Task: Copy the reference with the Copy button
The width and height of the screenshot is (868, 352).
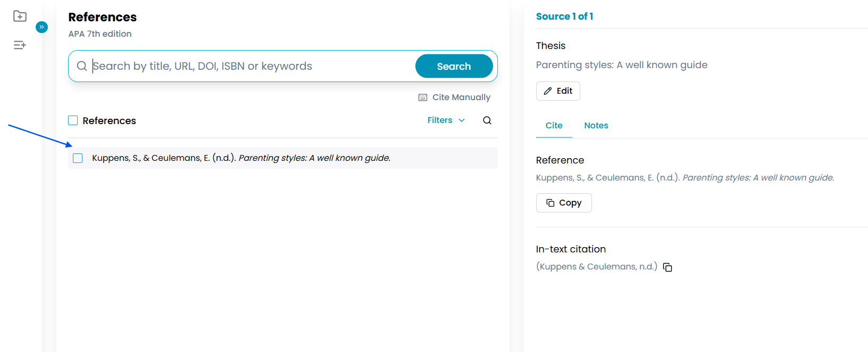Action: [564, 203]
